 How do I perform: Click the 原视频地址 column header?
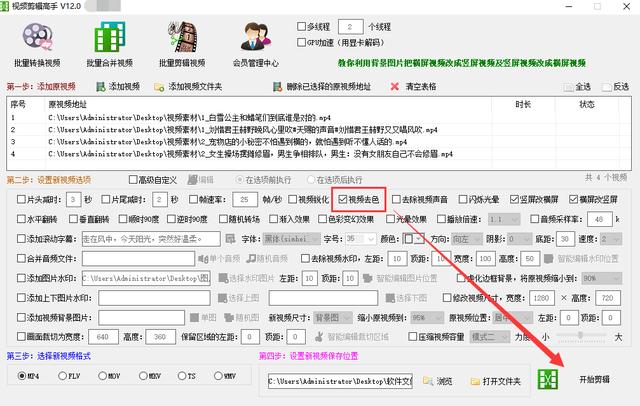68,104
